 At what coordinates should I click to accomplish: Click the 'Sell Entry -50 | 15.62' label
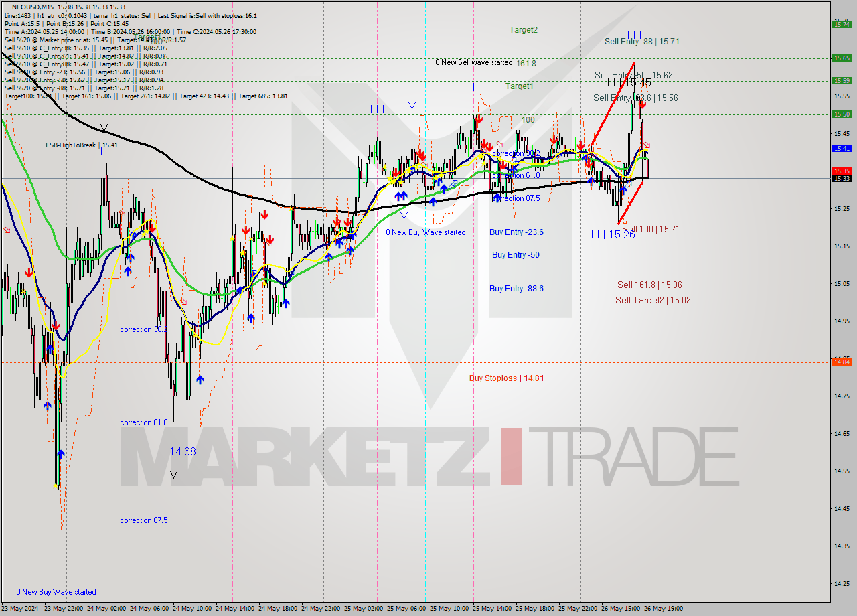click(x=633, y=75)
